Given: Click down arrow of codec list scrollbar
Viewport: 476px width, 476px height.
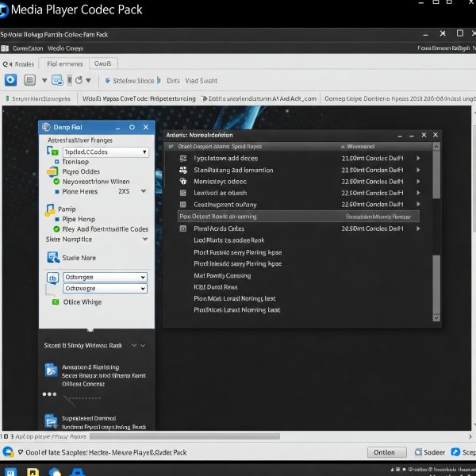Looking at the screenshot, I should click(436, 318).
